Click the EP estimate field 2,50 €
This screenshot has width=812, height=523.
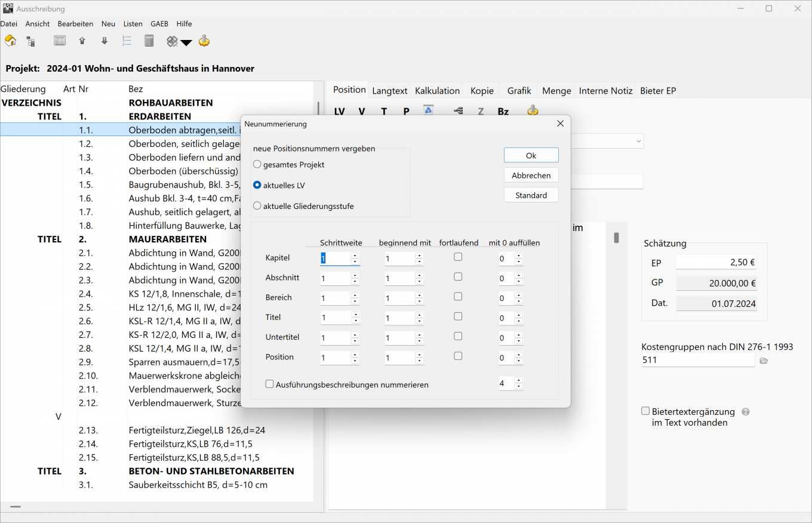[x=716, y=263]
